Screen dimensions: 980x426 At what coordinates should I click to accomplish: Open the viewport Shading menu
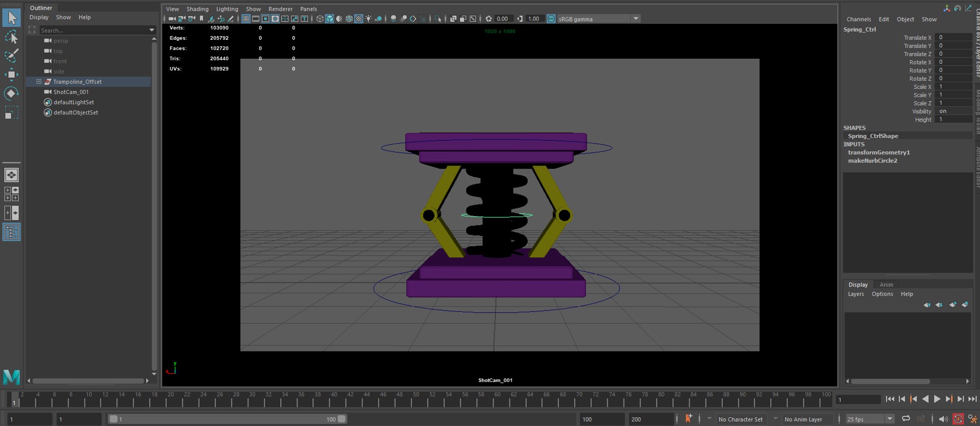(x=198, y=9)
